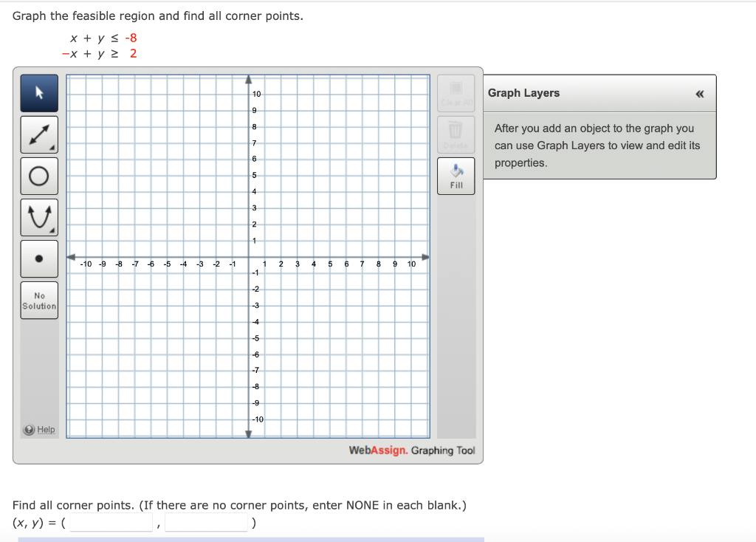Click the WebAssign Graphing Tool label
Viewport: 756px width, 542px height.
click(x=412, y=450)
